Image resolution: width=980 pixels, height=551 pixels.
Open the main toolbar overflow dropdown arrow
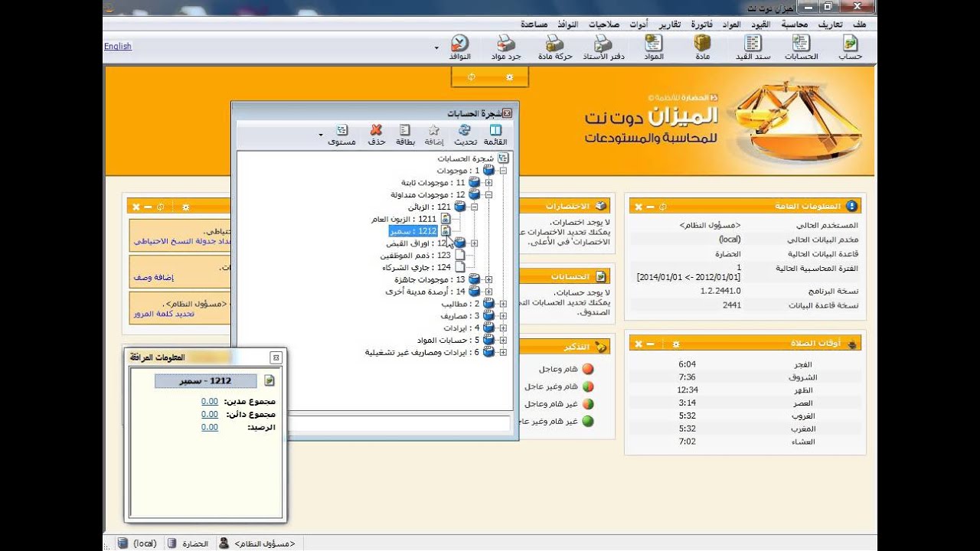(436, 47)
